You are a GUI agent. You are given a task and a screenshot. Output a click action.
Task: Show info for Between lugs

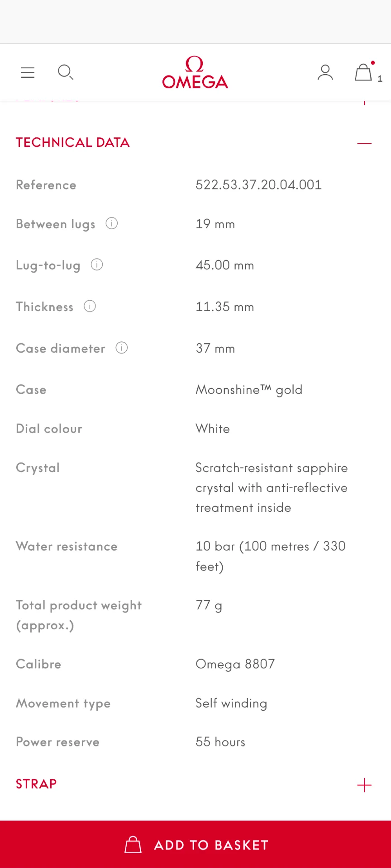pos(112,223)
